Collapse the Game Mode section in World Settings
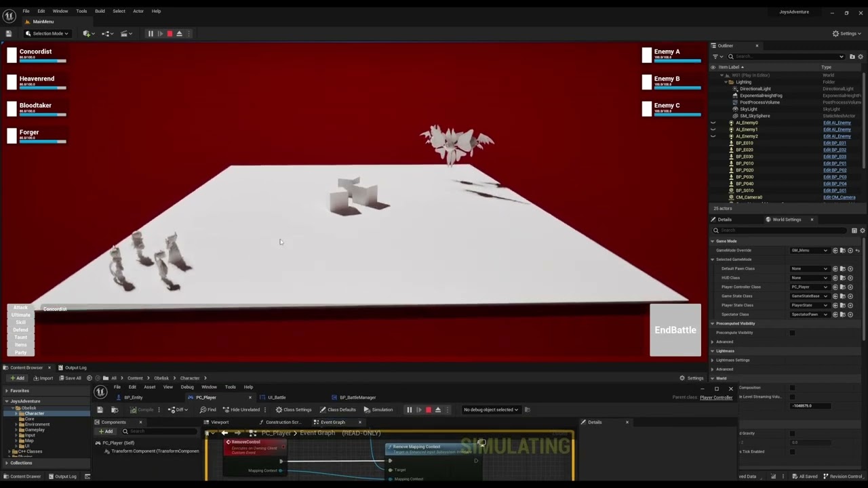This screenshot has height=488, width=868. tap(713, 241)
